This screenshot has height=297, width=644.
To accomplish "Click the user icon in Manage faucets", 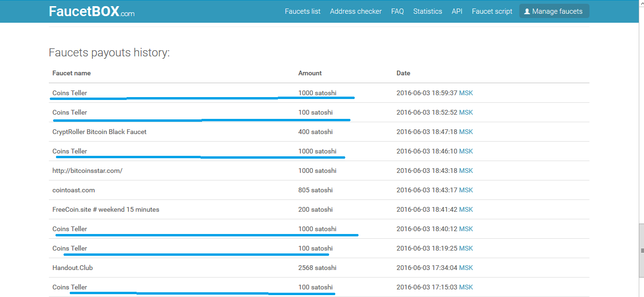I will [x=526, y=11].
